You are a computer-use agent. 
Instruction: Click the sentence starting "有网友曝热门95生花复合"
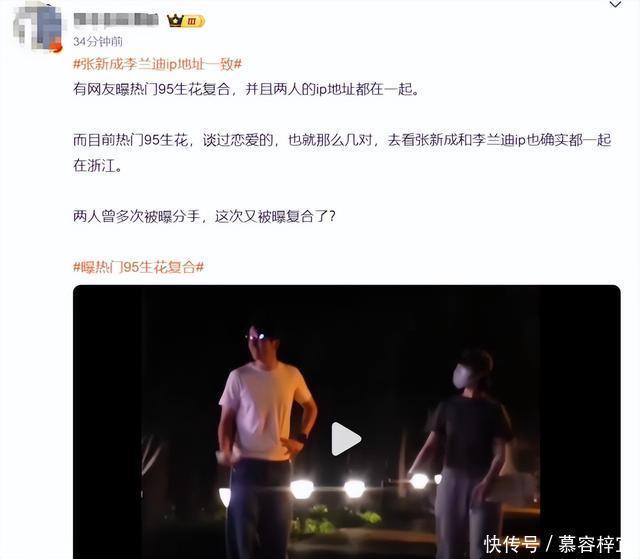[x=247, y=89]
